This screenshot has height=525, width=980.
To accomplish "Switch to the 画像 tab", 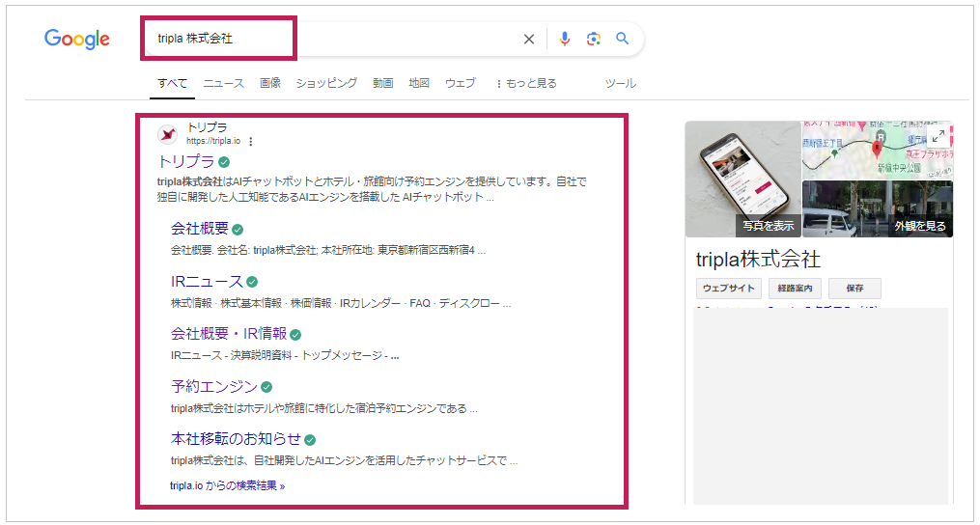I will [270, 83].
